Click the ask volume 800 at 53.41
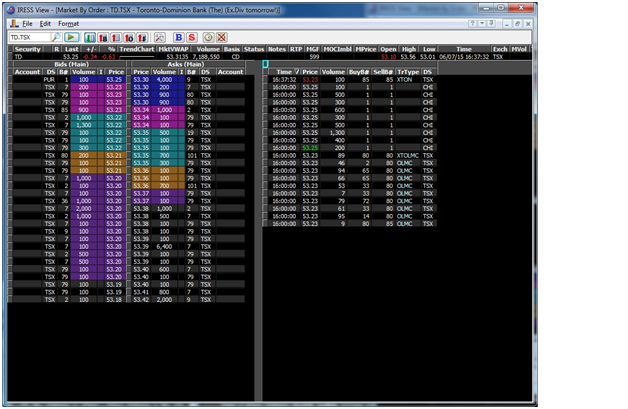 [x=164, y=292]
